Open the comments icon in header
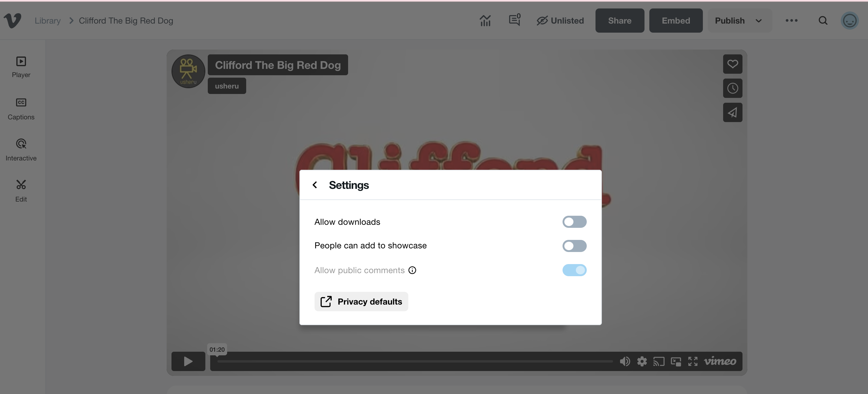868x394 pixels. pyautogui.click(x=514, y=20)
